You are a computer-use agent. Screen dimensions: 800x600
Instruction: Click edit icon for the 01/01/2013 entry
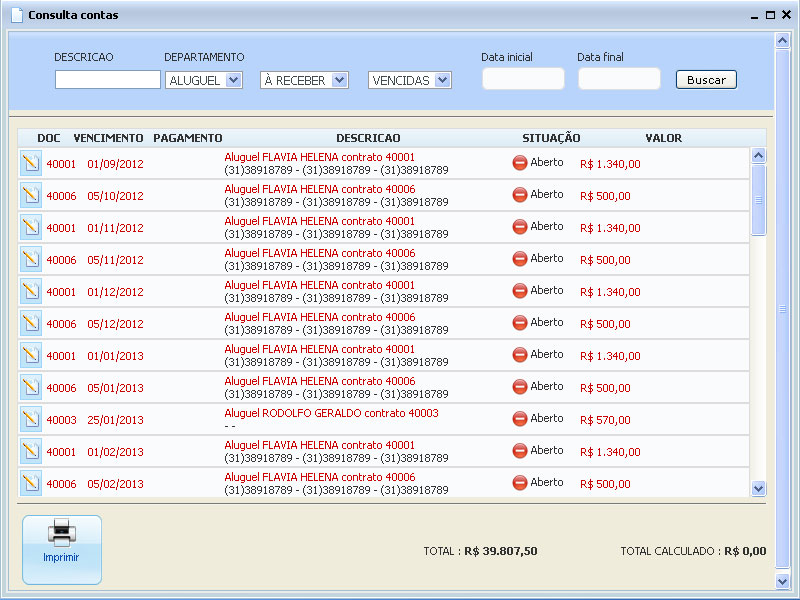pos(30,355)
